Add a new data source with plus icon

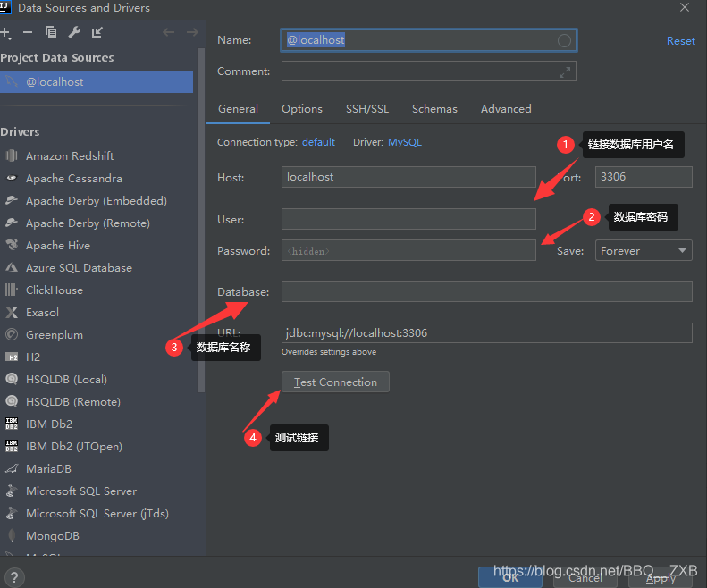5,32
